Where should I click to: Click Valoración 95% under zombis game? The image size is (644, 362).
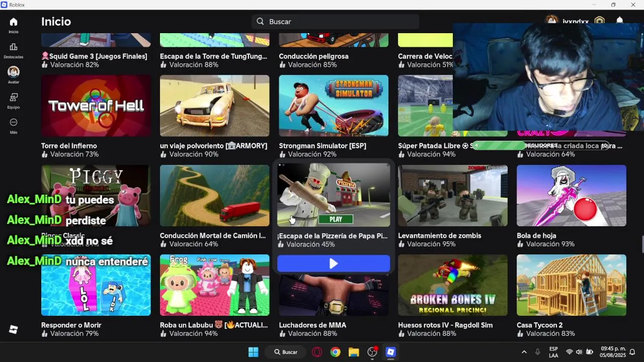click(431, 244)
